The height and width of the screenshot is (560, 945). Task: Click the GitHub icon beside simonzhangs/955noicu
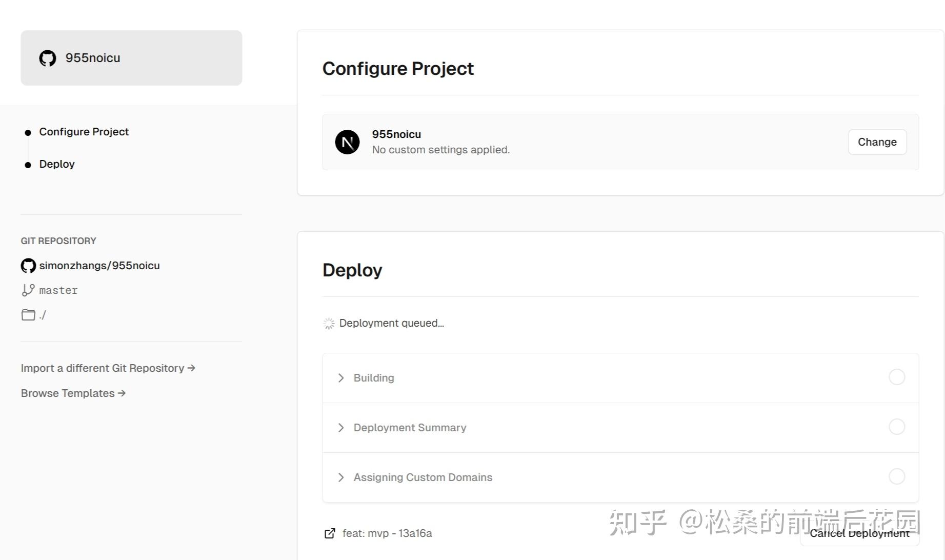28,266
